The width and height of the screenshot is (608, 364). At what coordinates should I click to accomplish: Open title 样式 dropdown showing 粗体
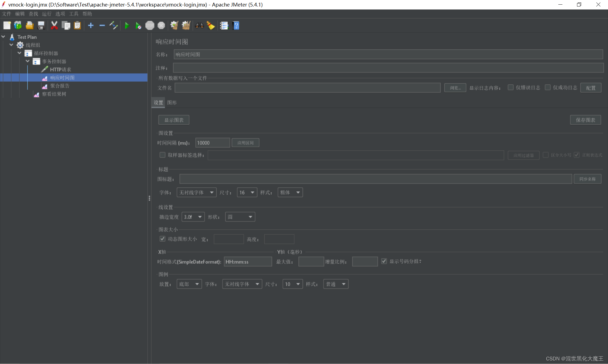pos(290,192)
